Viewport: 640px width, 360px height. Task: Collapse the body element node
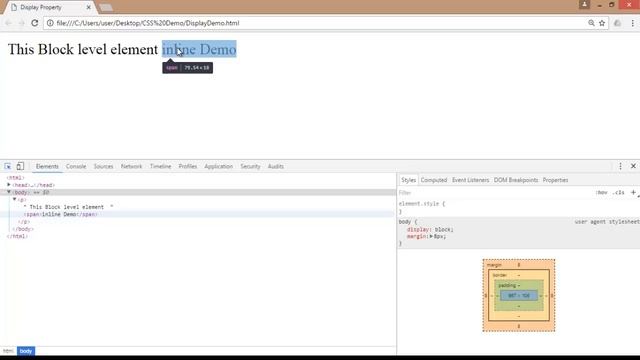(9, 192)
